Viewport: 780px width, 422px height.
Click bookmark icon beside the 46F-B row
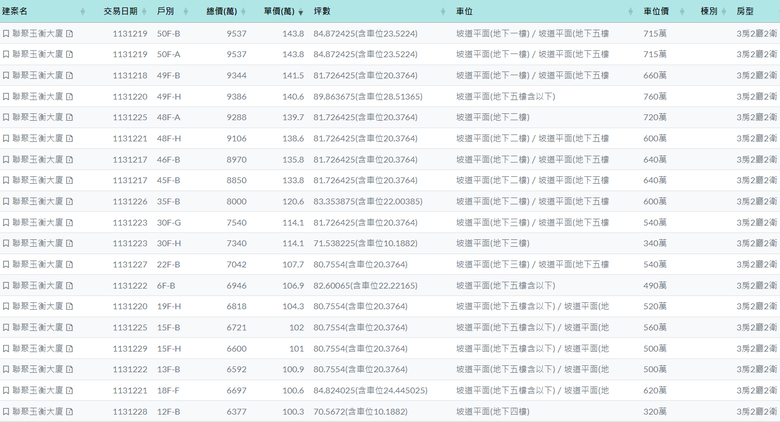[x=6, y=160]
